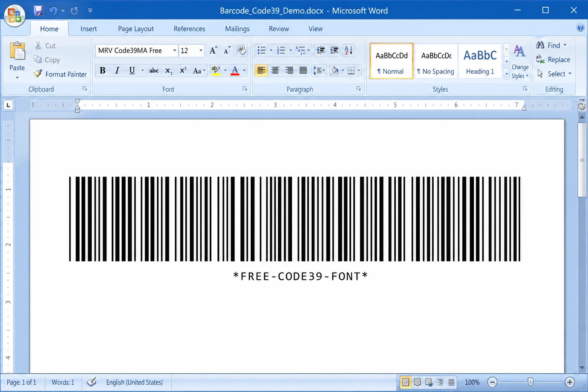Apply the No Spacing style
588x392 pixels.
point(436,61)
